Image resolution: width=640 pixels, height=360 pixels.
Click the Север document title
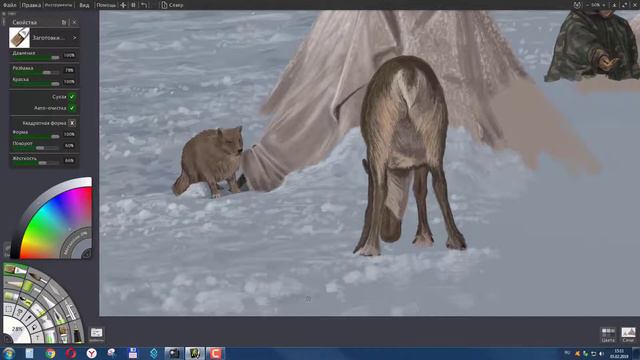(x=176, y=5)
